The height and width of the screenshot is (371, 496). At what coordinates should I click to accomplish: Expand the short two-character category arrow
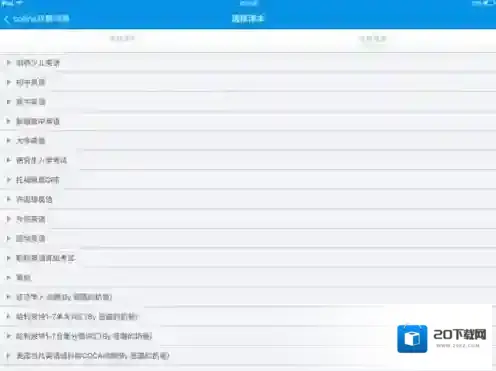pyautogui.click(x=9, y=277)
